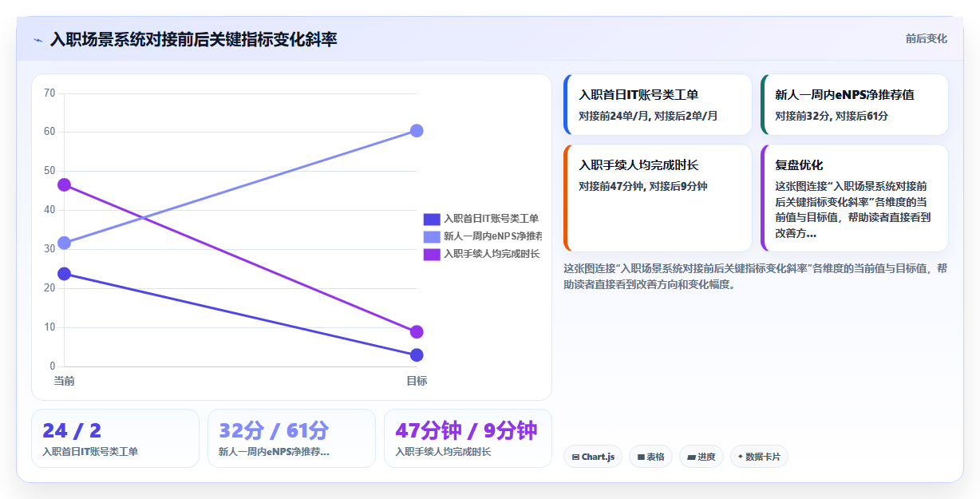Click the 当前 x-axis label

pos(65,381)
